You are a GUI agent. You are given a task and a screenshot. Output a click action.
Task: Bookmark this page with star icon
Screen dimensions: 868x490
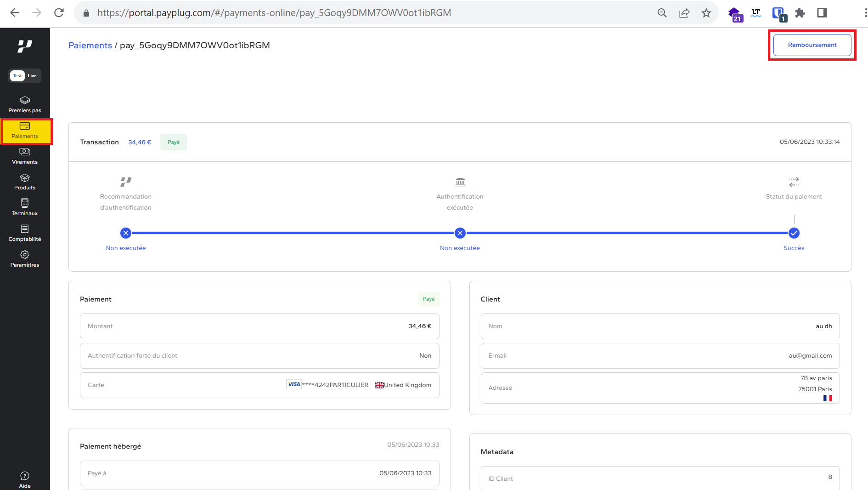click(706, 13)
